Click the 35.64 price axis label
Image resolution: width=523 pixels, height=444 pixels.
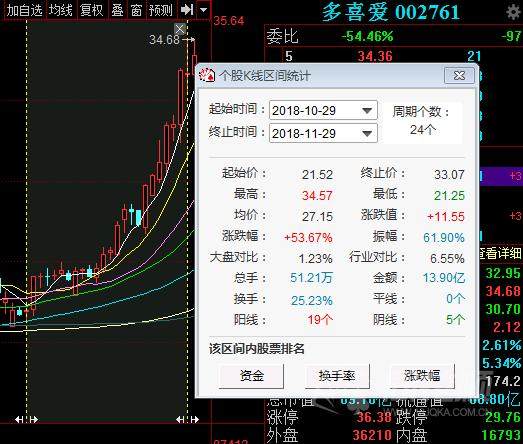point(229,21)
